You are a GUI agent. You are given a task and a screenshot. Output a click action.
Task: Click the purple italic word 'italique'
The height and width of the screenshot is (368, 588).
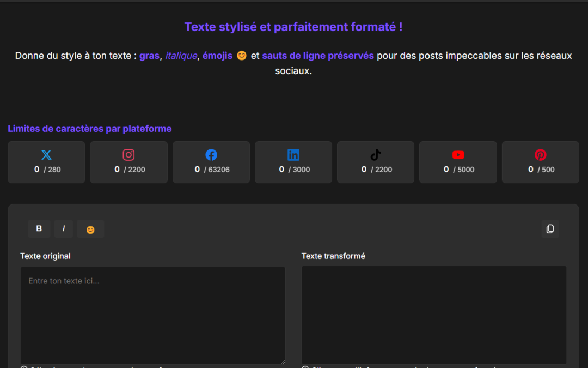181,56
